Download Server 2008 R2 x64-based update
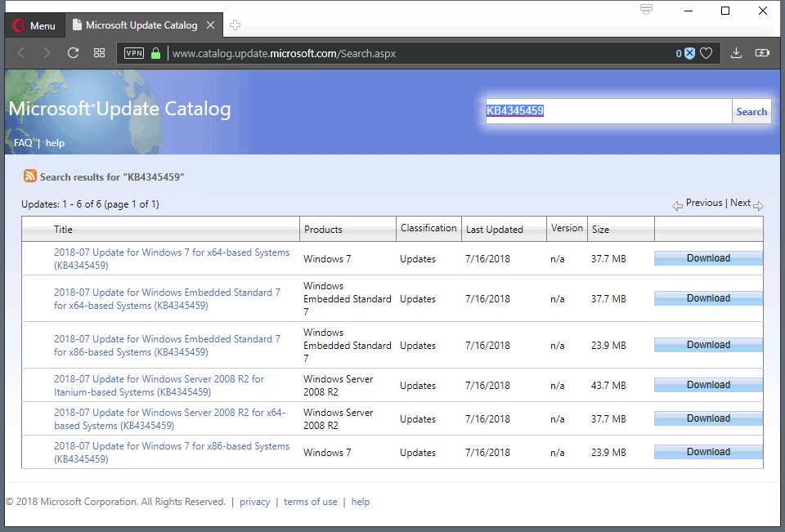This screenshot has height=532, width=785. (708, 418)
